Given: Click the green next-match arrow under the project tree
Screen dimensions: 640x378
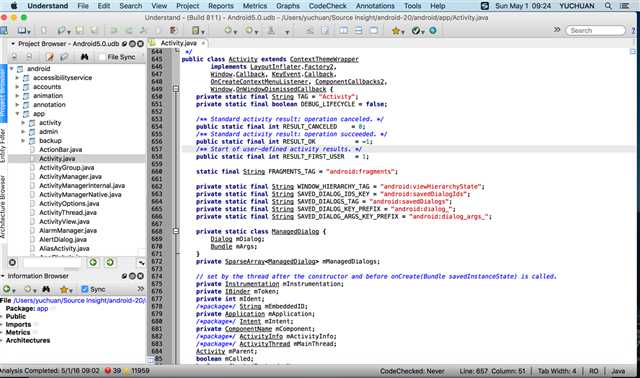Looking at the screenshot, I should [110, 262].
